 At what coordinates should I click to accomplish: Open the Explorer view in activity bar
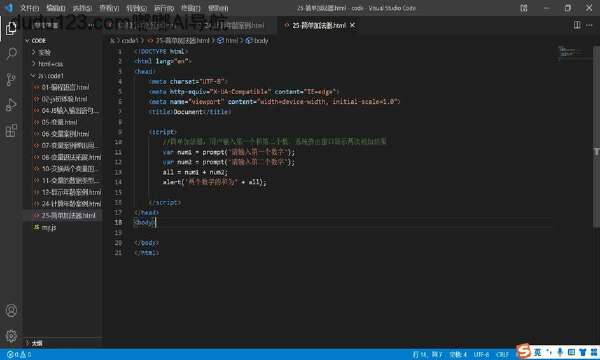(x=11, y=28)
